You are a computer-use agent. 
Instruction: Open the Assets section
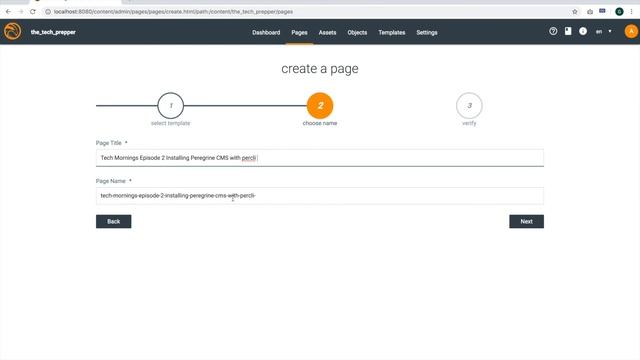point(327,32)
